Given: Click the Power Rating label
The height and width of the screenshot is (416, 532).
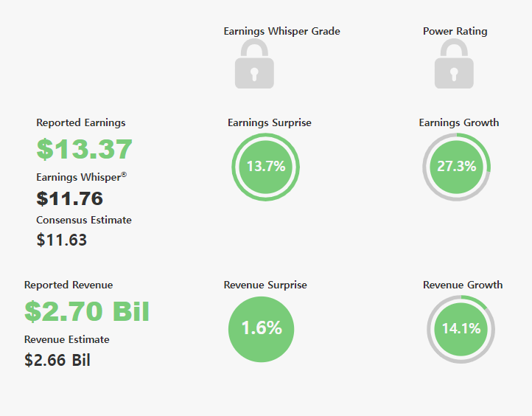Looking at the screenshot, I should click(455, 31).
